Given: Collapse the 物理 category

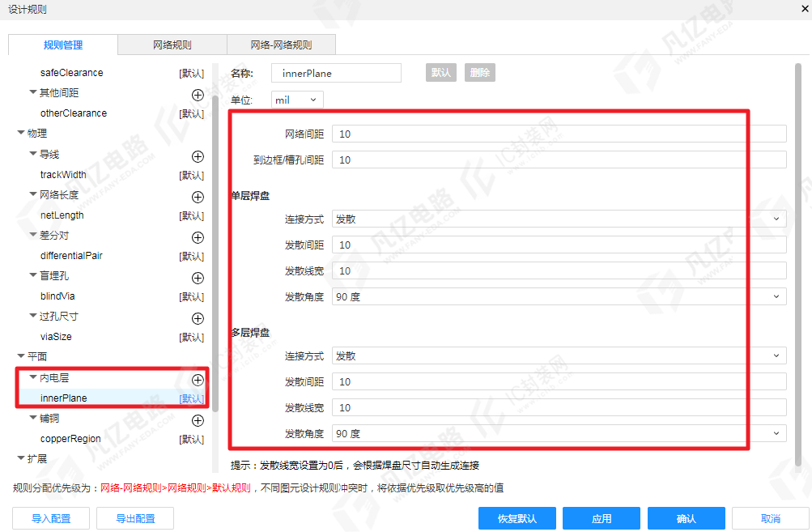Looking at the screenshot, I should pos(21,133).
